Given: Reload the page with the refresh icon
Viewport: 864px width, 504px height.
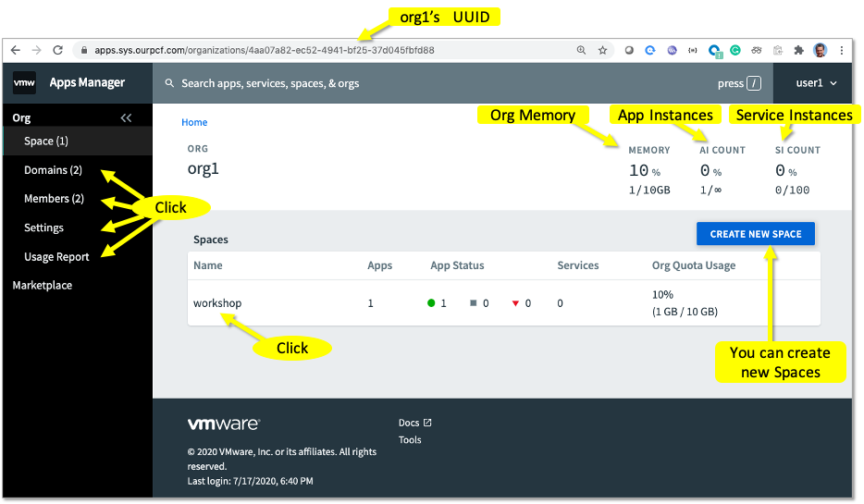Looking at the screenshot, I should (58, 50).
